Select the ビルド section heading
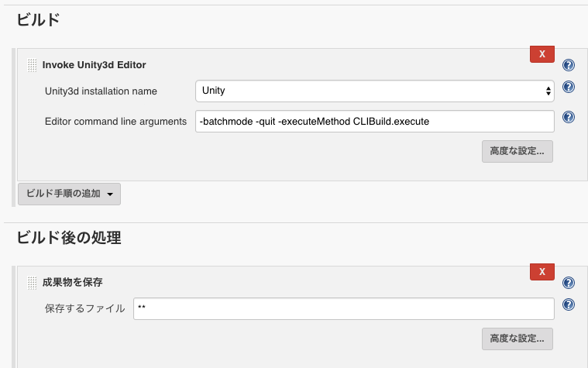 38,19
